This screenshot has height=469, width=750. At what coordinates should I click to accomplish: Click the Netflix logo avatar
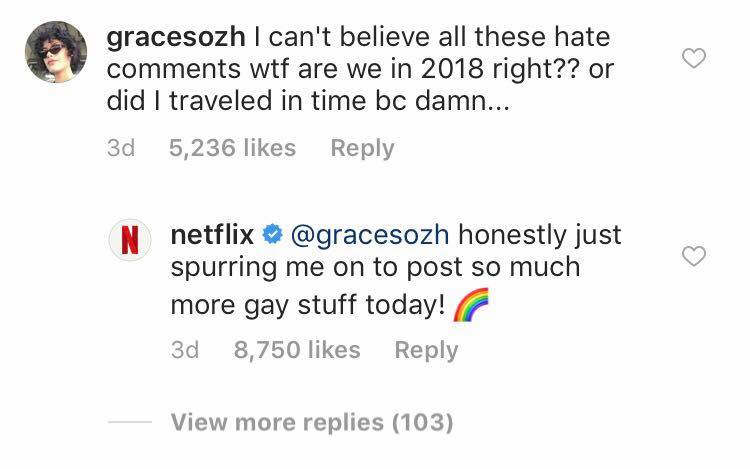pos(130,242)
